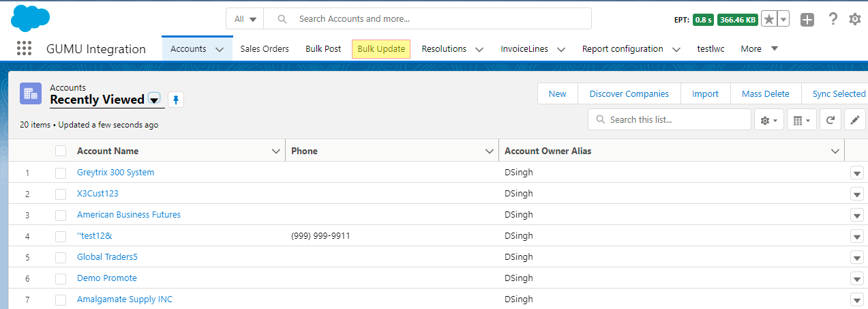Click the global actions plus icon

807,20
